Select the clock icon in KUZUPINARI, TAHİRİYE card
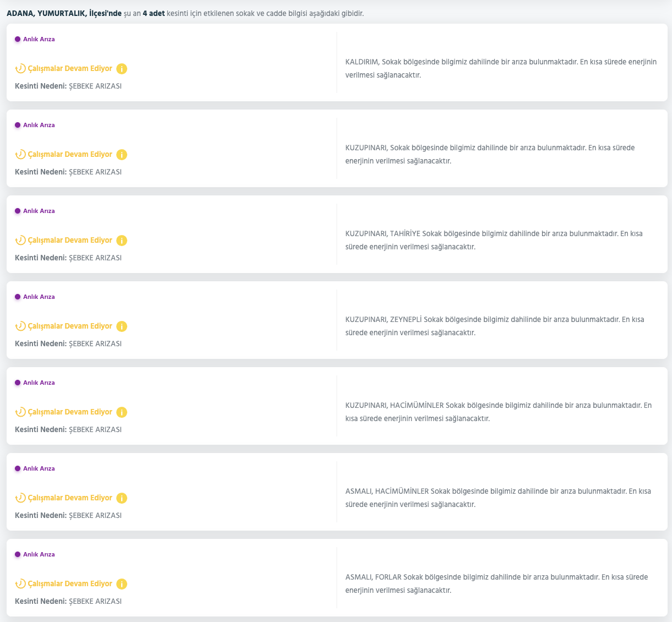 click(x=20, y=241)
